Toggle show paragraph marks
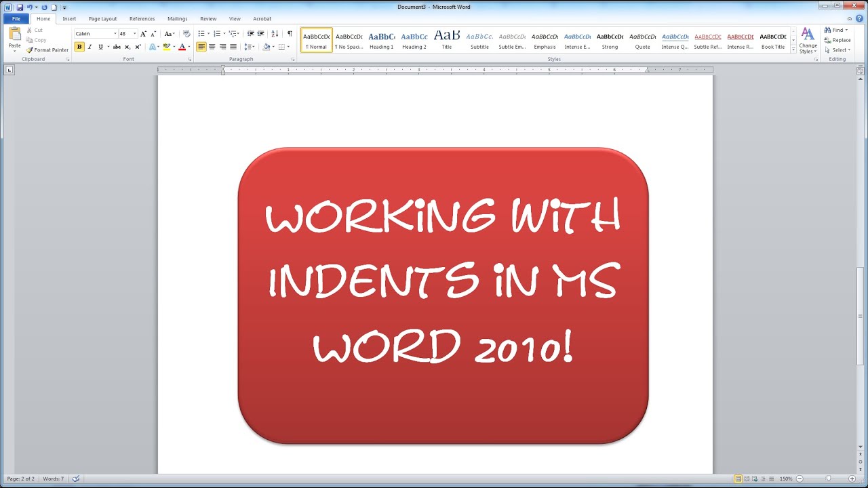 tap(290, 33)
